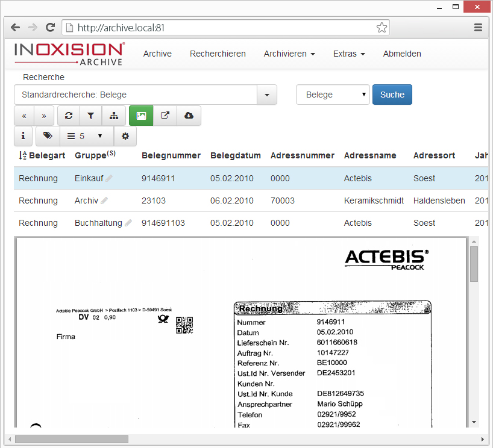This screenshot has height=448, width=493.
Task: Open the Archivieren menu
Action: coord(289,54)
